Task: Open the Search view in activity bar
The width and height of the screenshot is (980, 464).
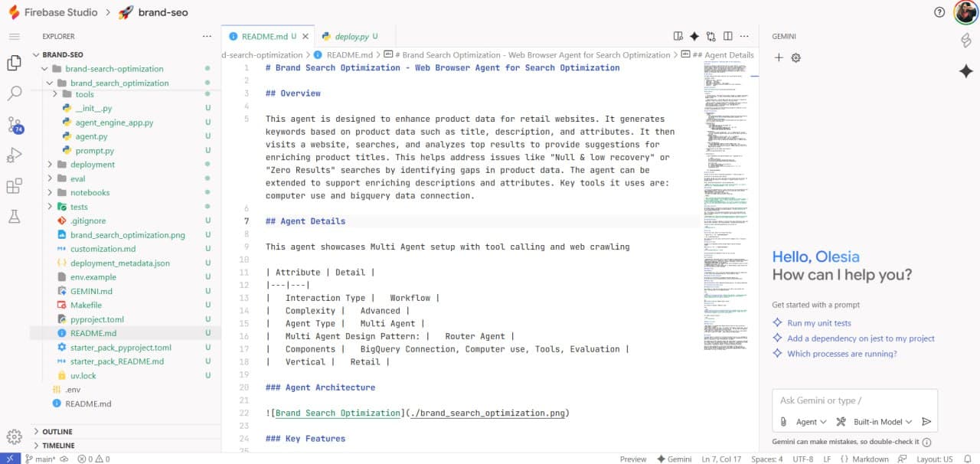Action: [14, 93]
